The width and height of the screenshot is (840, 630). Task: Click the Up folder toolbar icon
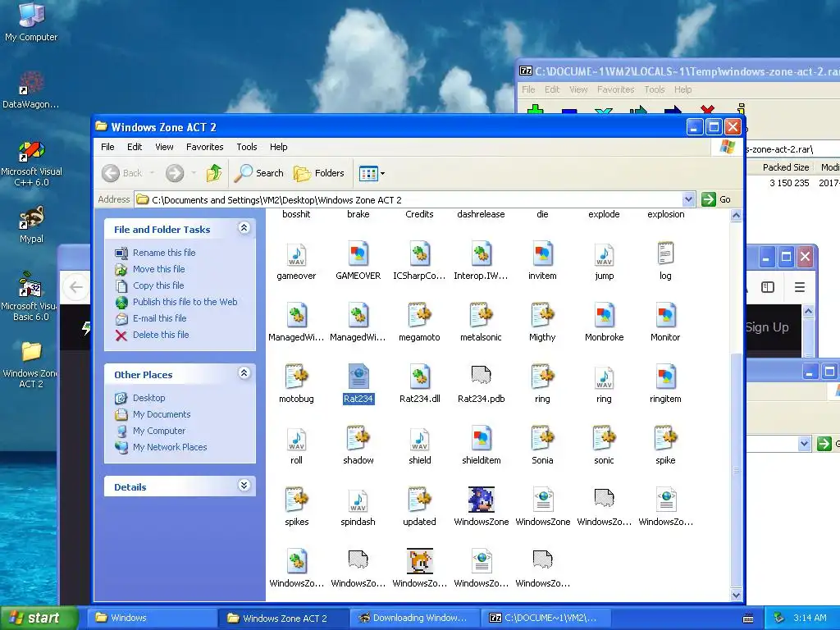pos(214,173)
